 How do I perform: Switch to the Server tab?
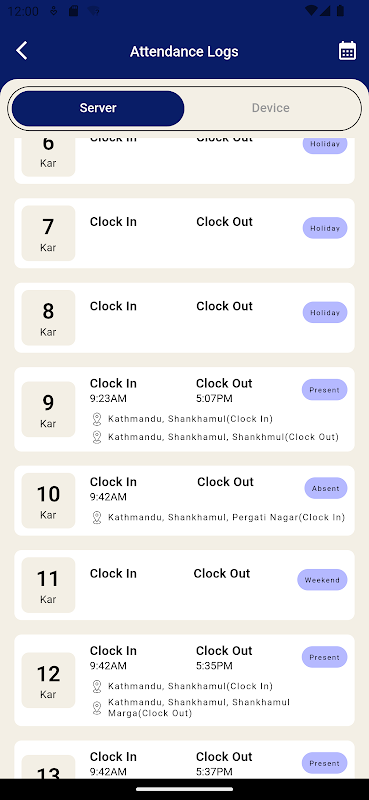[x=98, y=108]
